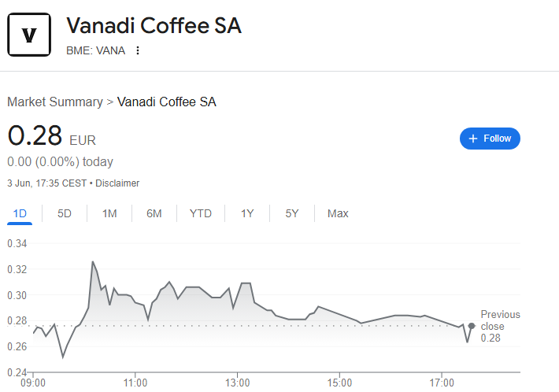Click the Vanadi Coffee SA title heading
This screenshot has width=559, height=392.
(x=154, y=26)
